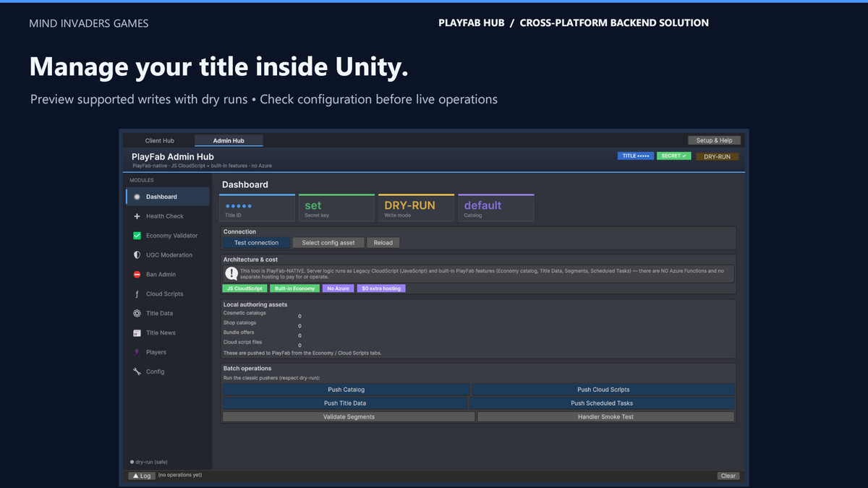Click the Push Cloud Scripts button
Viewport: 868px width, 488px height.
[x=603, y=390]
